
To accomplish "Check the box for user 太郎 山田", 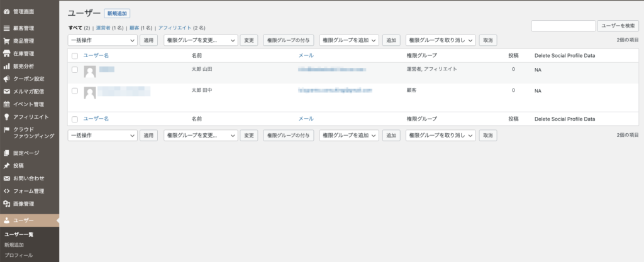I will click(75, 70).
